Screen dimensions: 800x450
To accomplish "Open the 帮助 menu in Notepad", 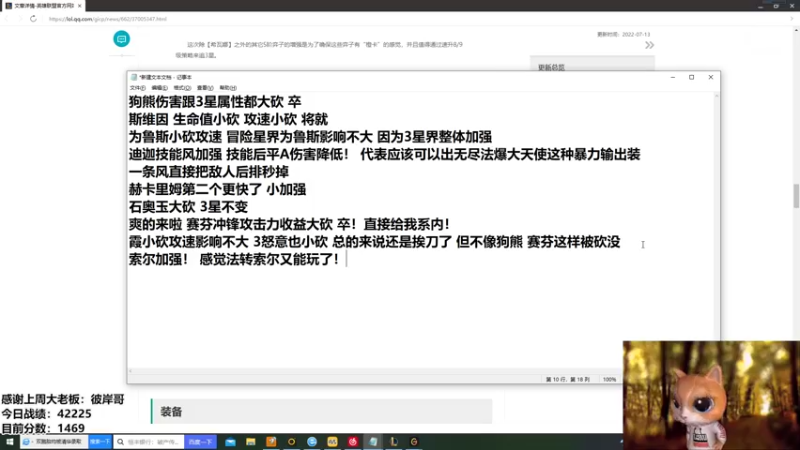I will coord(228,88).
